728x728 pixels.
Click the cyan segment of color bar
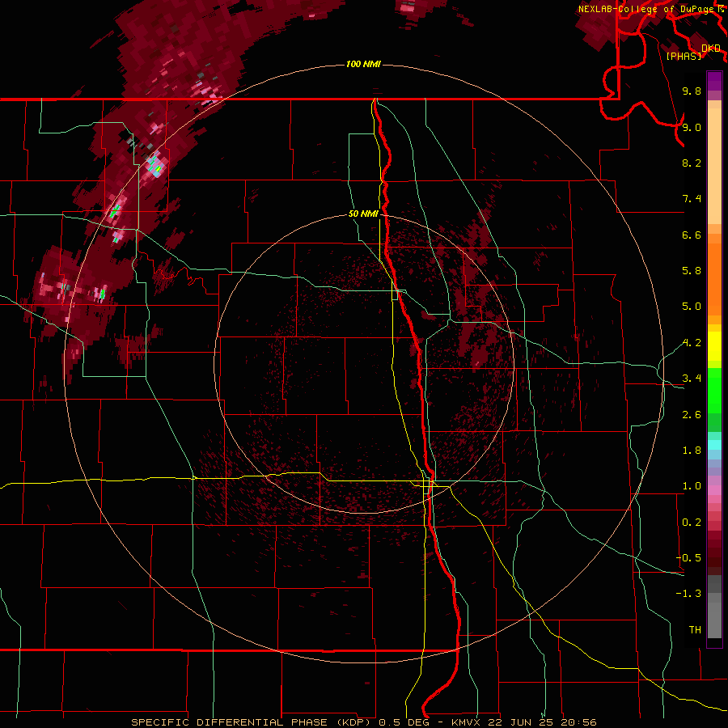pyautogui.click(x=714, y=445)
